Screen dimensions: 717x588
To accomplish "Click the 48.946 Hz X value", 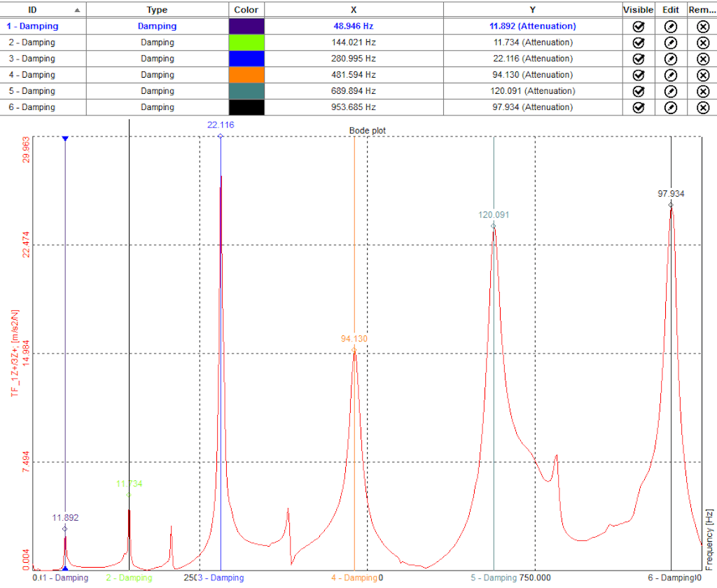I will (354, 26).
